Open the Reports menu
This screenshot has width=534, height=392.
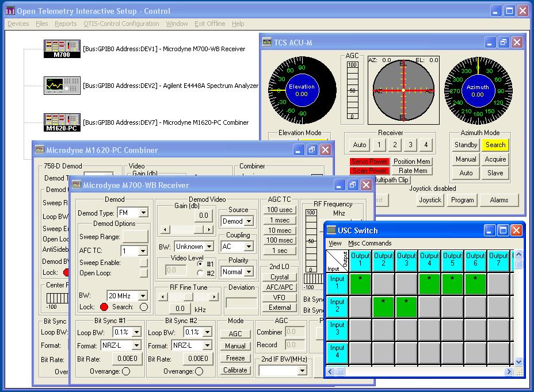(x=66, y=24)
